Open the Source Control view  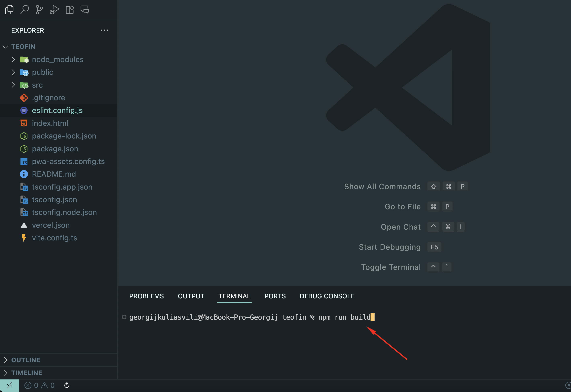coord(39,10)
